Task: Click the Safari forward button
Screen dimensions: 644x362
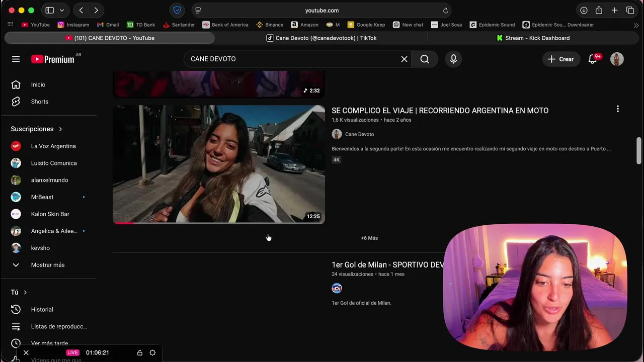Action: point(96,10)
